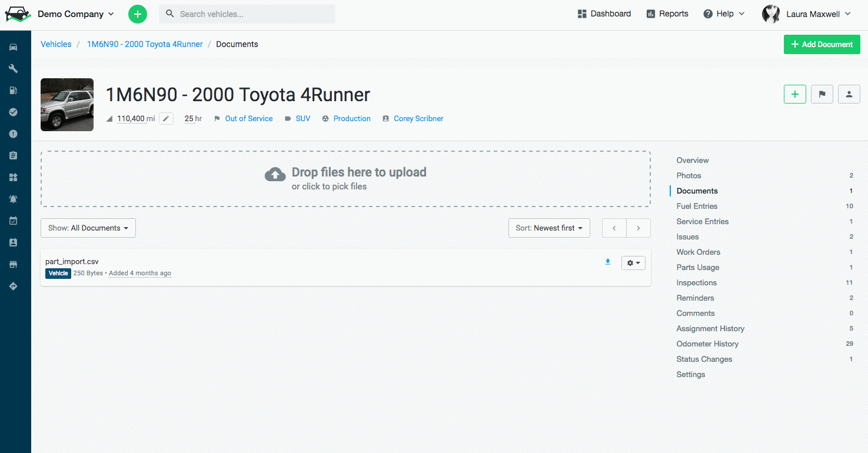Open the Reports link

tap(667, 14)
